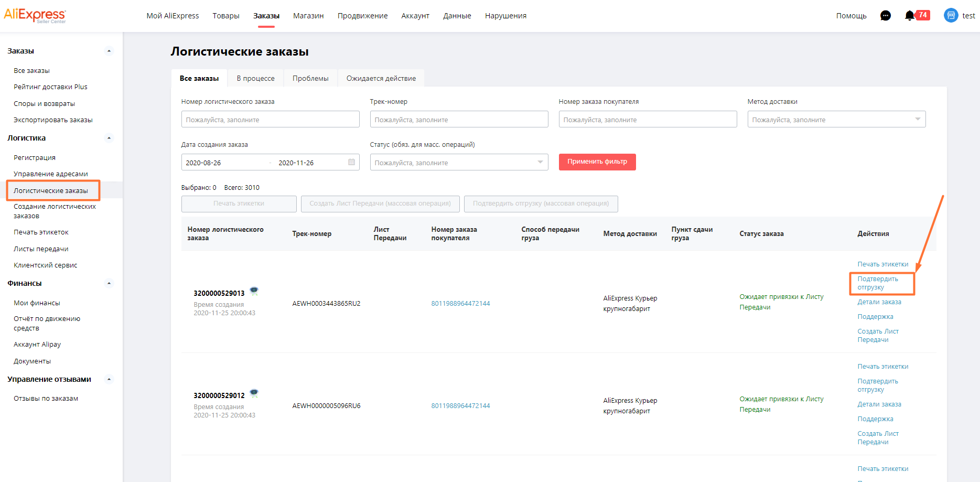Click Подтвердить отгрузку for order 3200000529012
Viewport: 980px width, 482px height.
[x=878, y=385]
